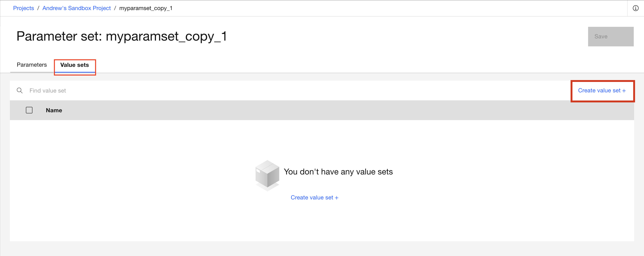
Task: Click the info icon in the header
Action: click(x=635, y=8)
